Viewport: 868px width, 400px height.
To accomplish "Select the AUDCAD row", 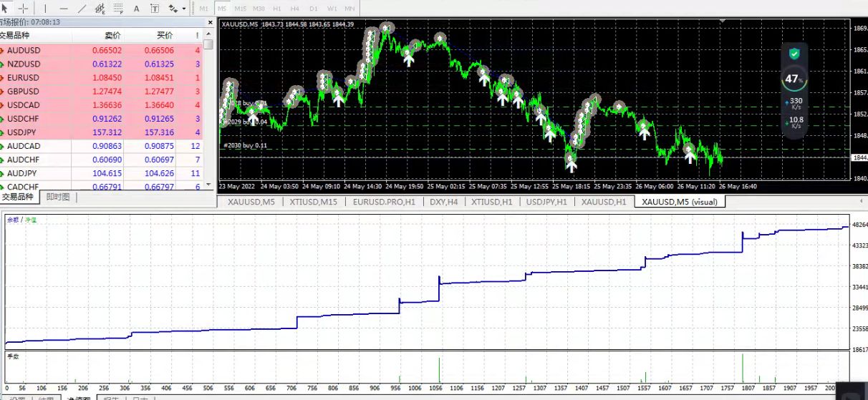I will click(101, 146).
